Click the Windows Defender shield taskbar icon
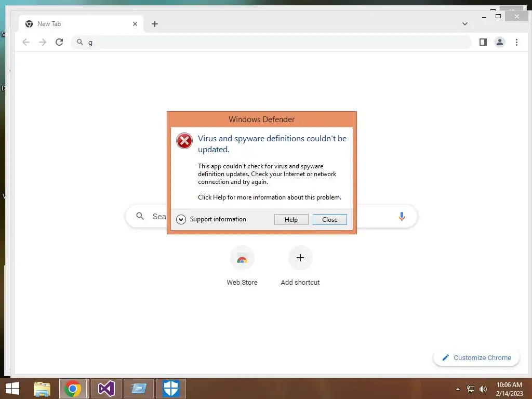This screenshot has height=399, width=532. coord(170,389)
